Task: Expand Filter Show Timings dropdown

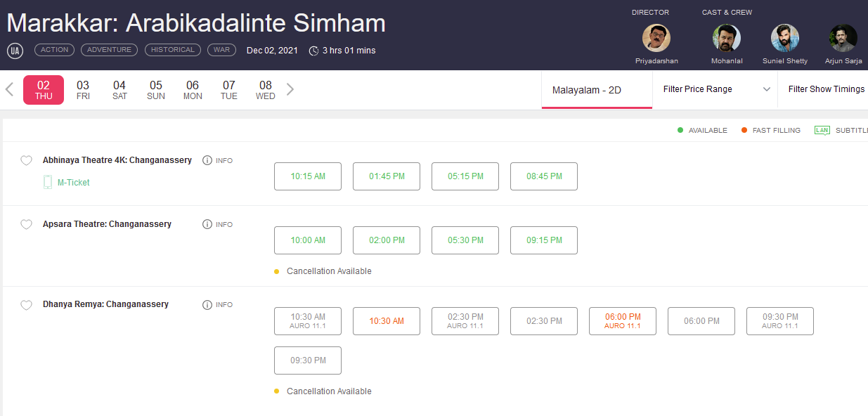Action: point(823,89)
